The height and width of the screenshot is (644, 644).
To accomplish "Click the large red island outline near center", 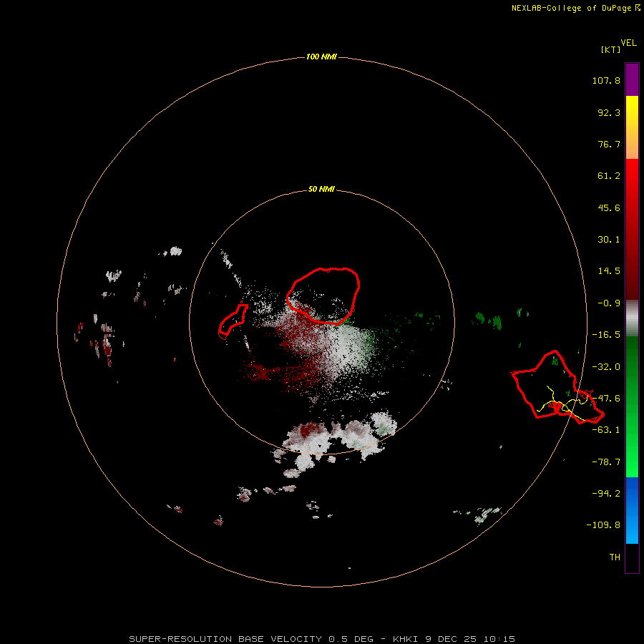I will [323, 296].
